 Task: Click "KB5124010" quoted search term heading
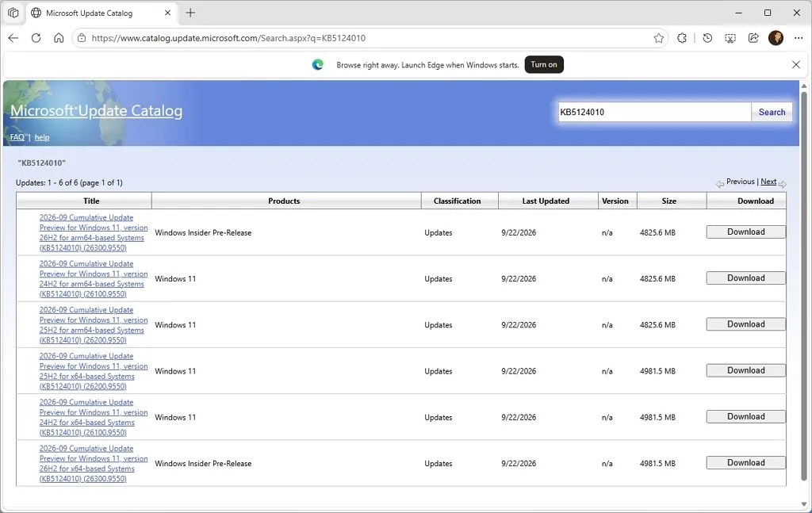click(41, 163)
